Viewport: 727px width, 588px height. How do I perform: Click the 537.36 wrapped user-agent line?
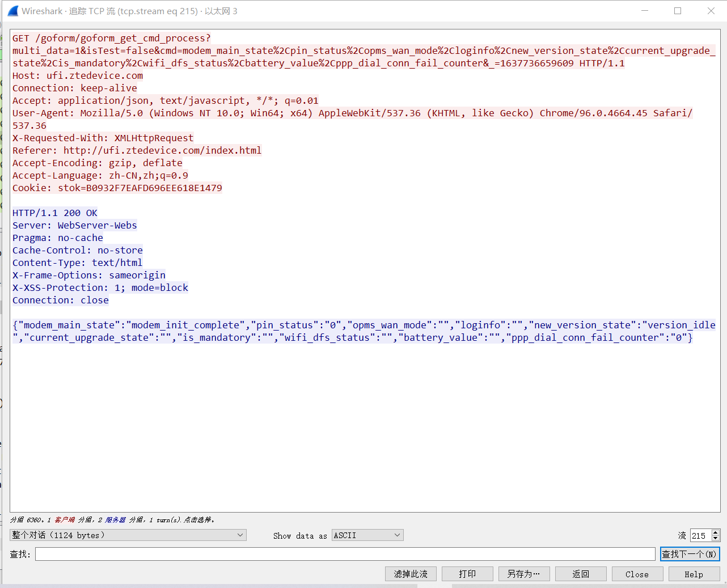coord(29,125)
